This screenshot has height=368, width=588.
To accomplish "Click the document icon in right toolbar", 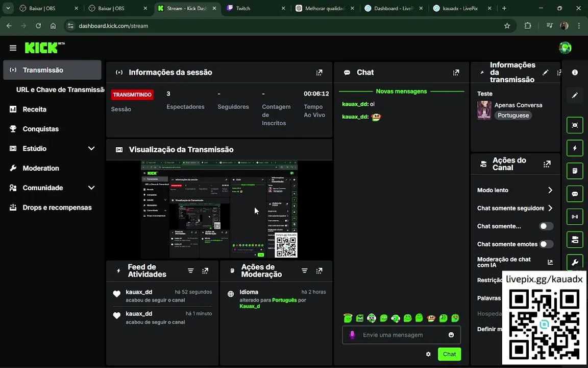I will (575, 171).
